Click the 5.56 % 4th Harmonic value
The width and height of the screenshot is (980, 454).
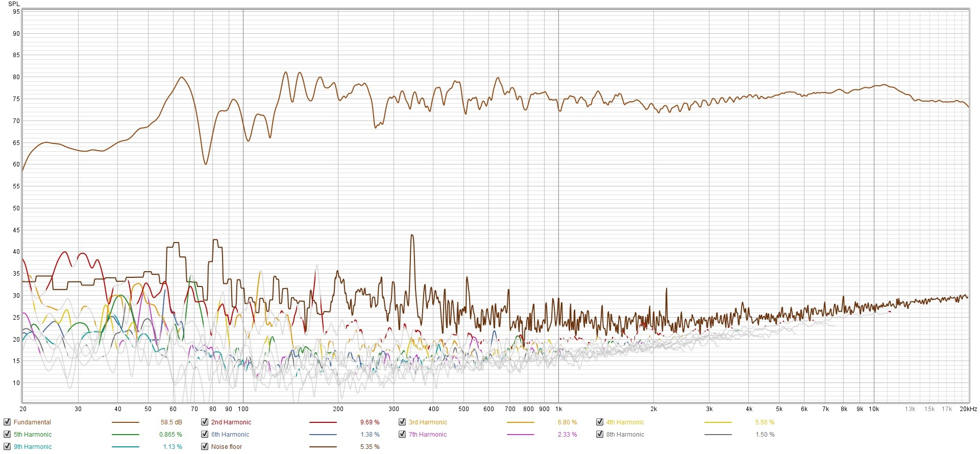[765, 422]
